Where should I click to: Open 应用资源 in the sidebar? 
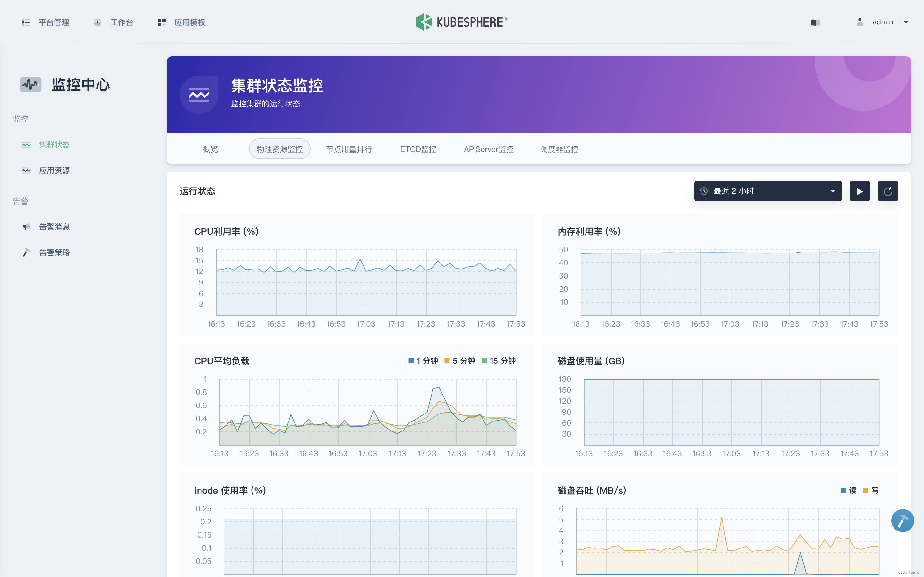[x=54, y=170]
